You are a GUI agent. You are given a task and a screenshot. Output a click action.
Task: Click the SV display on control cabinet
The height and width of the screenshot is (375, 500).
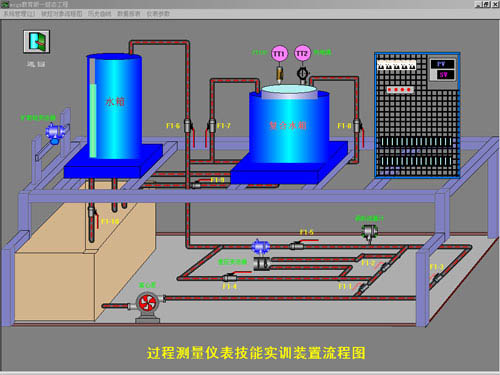click(x=443, y=75)
